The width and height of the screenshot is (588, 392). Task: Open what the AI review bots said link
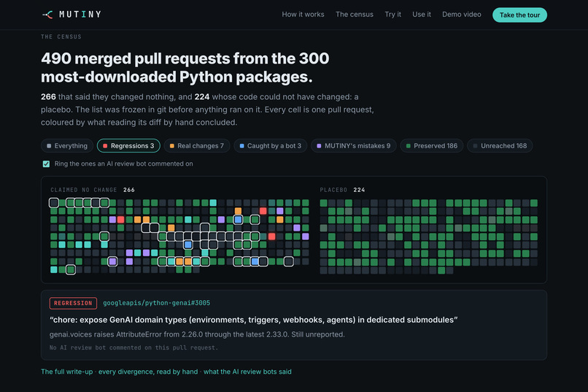247,372
